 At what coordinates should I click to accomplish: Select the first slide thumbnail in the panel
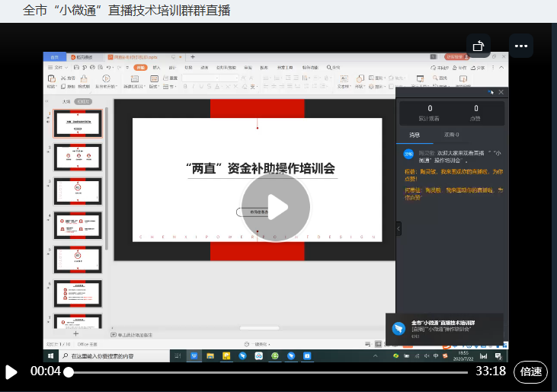77,124
